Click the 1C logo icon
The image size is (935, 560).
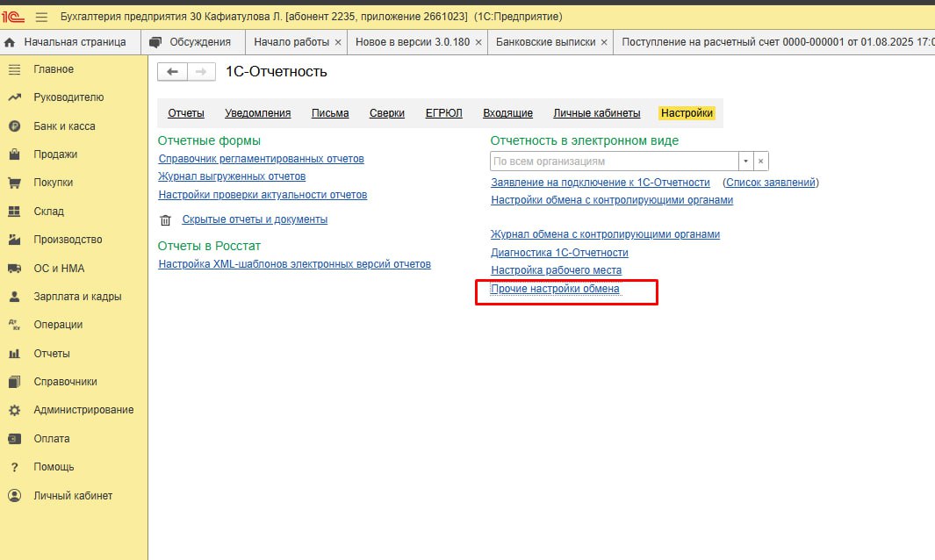12,17
